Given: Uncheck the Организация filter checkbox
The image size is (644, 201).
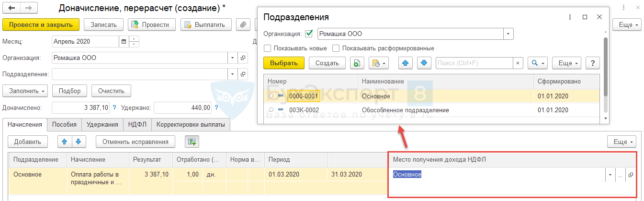Looking at the screenshot, I should point(309,34).
